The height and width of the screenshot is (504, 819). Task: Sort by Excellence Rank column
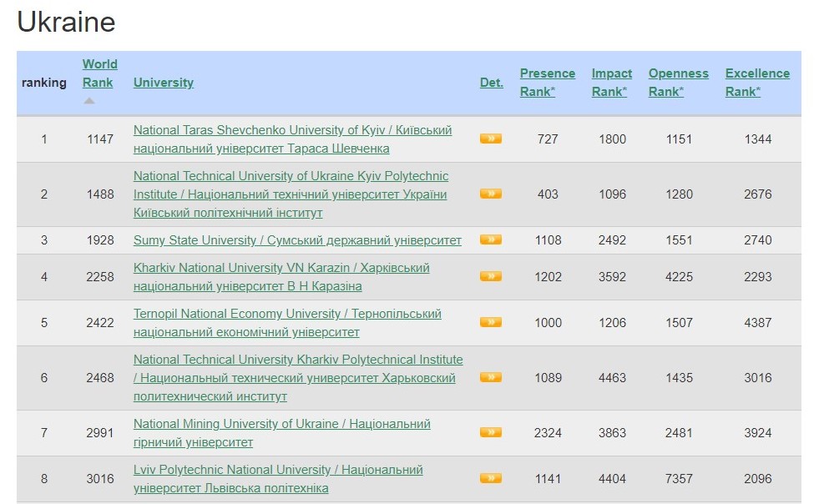click(x=757, y=83)
